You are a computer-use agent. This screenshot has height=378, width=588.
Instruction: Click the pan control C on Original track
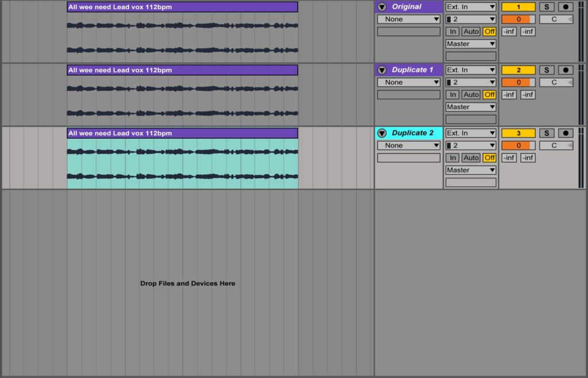(x=556, y=19)
